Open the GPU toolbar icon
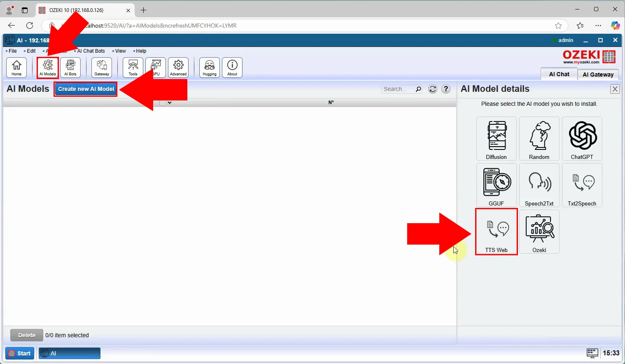This screenshot has width=625, height=364. pos(156,68)
